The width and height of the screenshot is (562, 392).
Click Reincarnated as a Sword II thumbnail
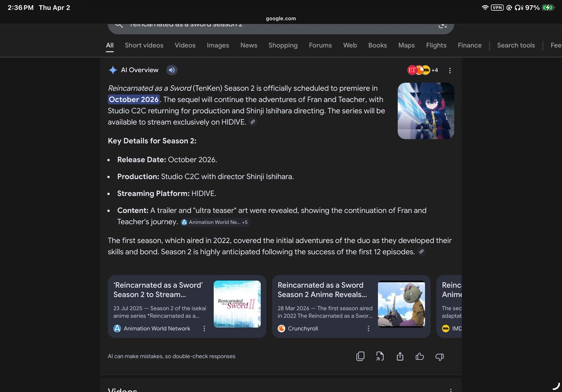(237, 304)
